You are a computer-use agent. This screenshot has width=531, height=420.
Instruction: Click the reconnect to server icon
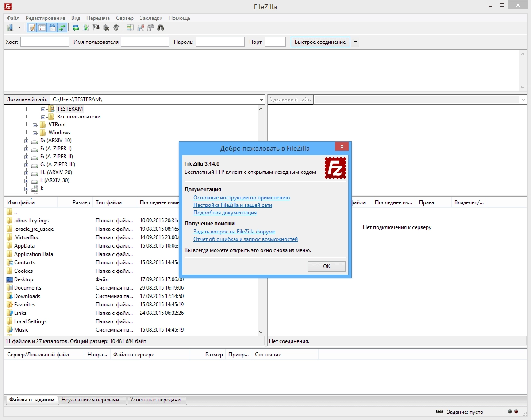point(116,27)
